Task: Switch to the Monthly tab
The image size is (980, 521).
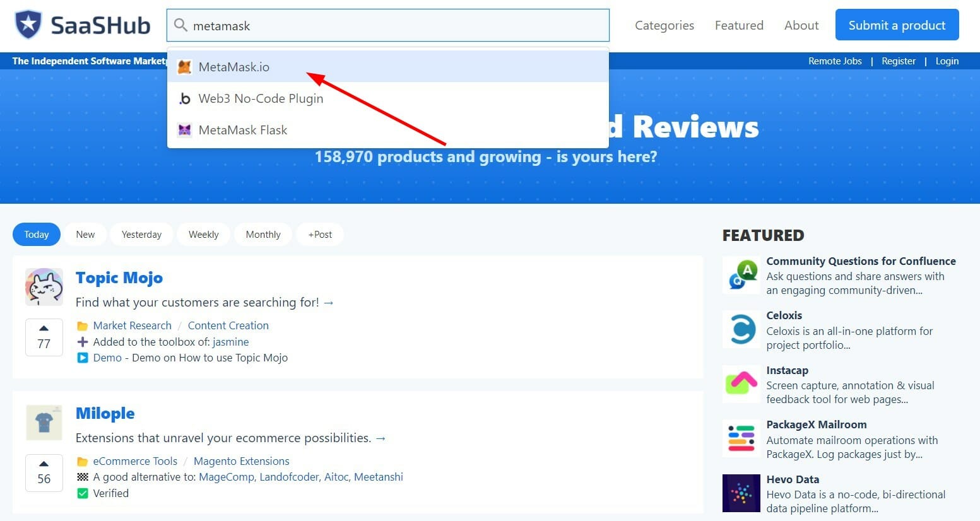Action: click(x=263, y=235)
